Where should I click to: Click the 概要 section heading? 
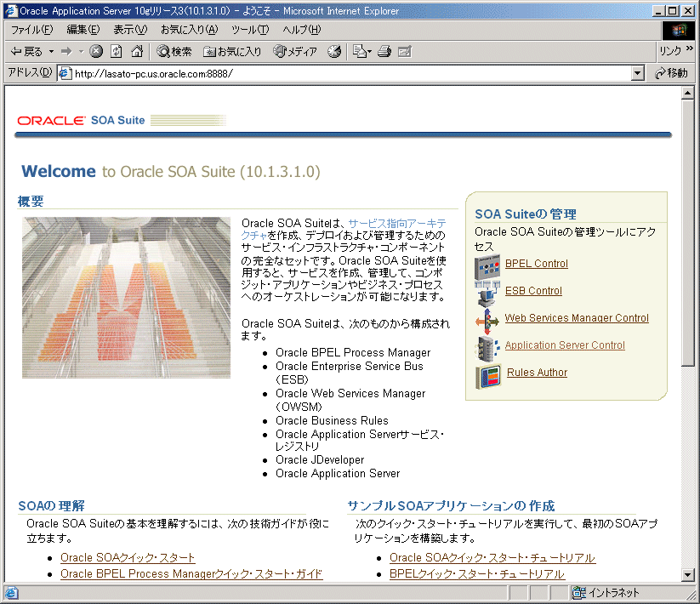pos(31,202)
